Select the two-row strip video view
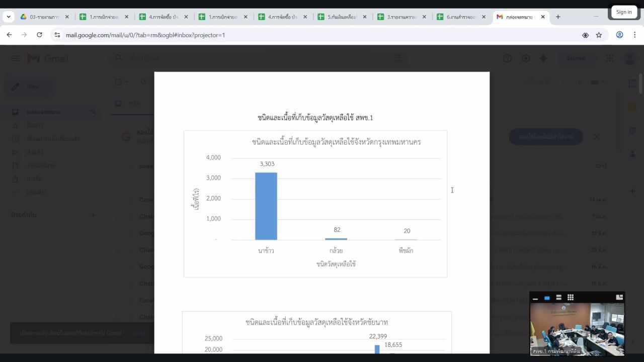The image size is (644, 362). click(558, 298)
